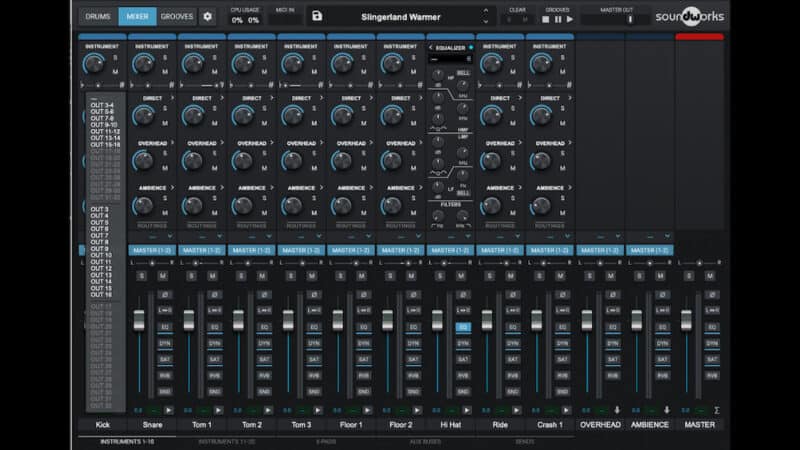Screen dimensions: 800x450
Task: Toggle the Equalizer power indicator
Action: [470, 47]
